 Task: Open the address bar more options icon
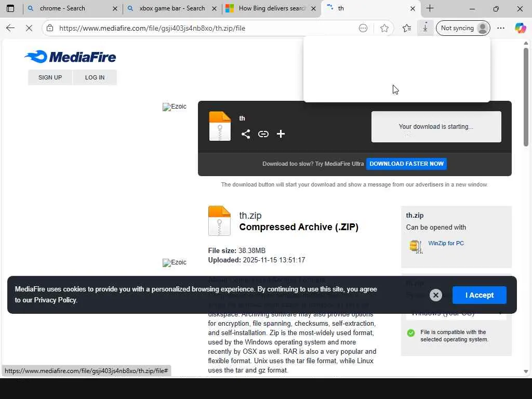click(x=363, y=28)
